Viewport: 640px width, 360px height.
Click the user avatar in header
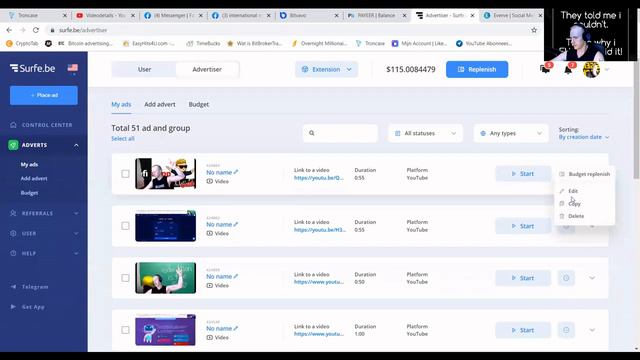click(x=591, y=69)
